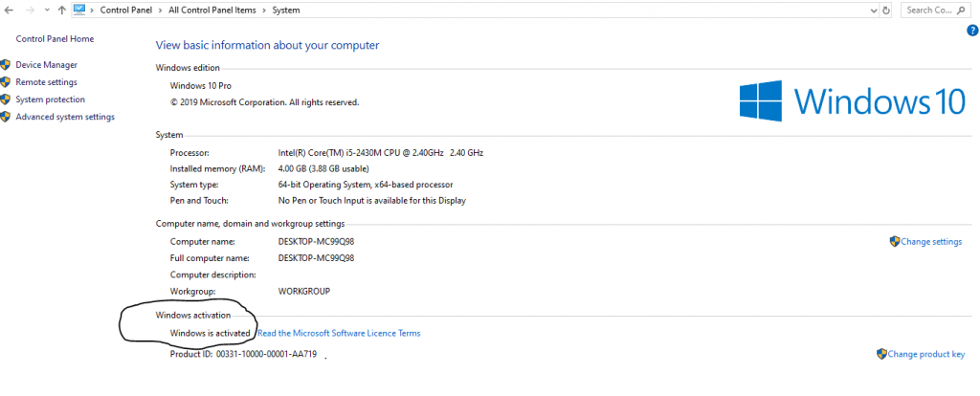Select System breadcrumb in address bar
Image resolution: width=980 pixels, height=396 pixels.
(x=285, y=10)
